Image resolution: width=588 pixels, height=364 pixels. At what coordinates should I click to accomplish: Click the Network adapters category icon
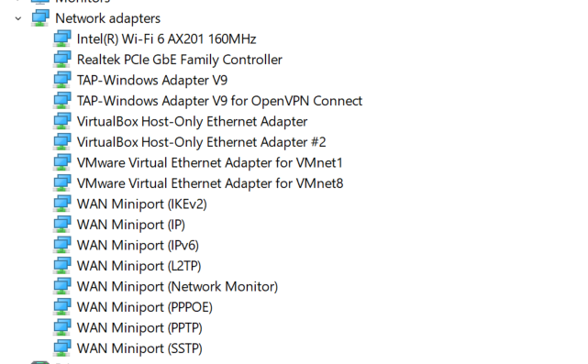pos(40,18)
